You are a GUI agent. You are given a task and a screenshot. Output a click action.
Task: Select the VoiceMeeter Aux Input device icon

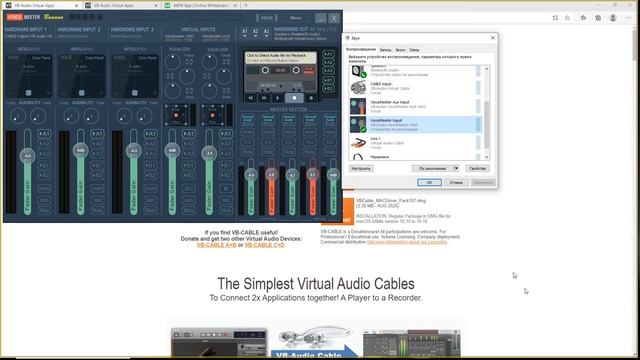click(x=358, y=107)
